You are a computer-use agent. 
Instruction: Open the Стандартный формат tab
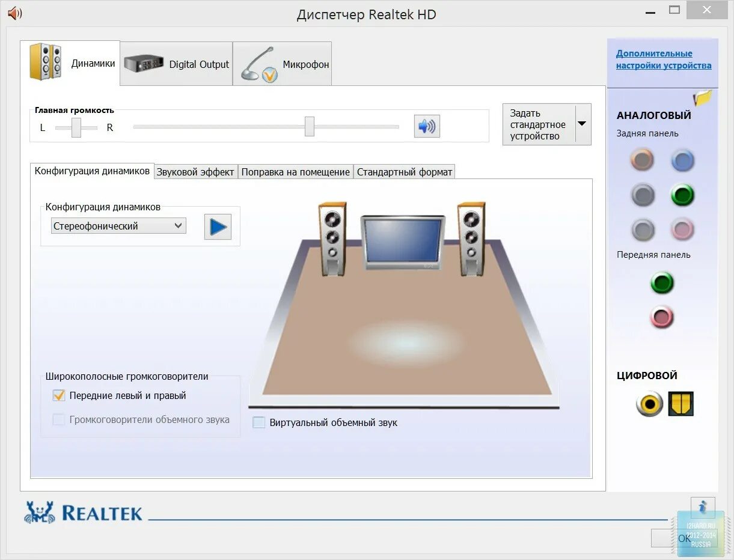pos(404,172)
